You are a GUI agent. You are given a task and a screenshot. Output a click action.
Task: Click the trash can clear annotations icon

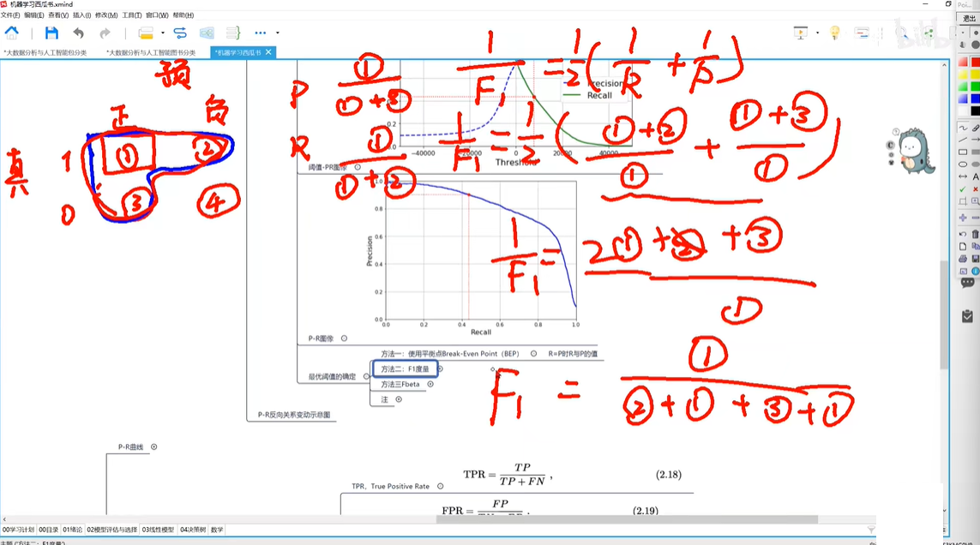pos(976,234)
